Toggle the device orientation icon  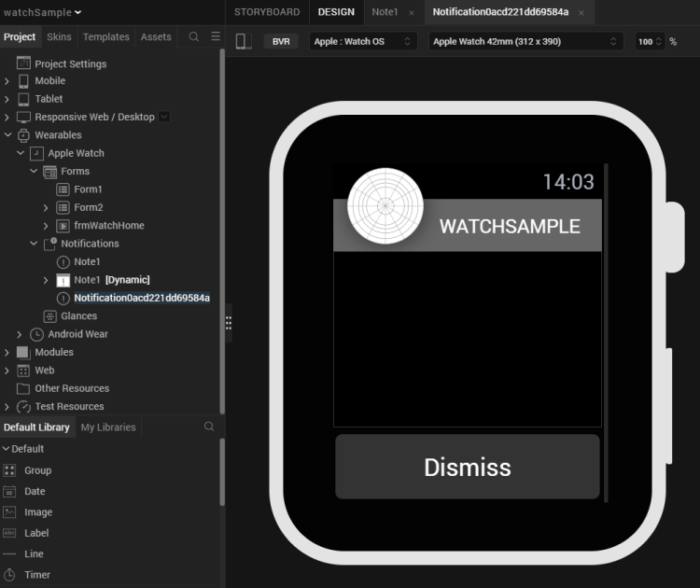pos(244,41)
